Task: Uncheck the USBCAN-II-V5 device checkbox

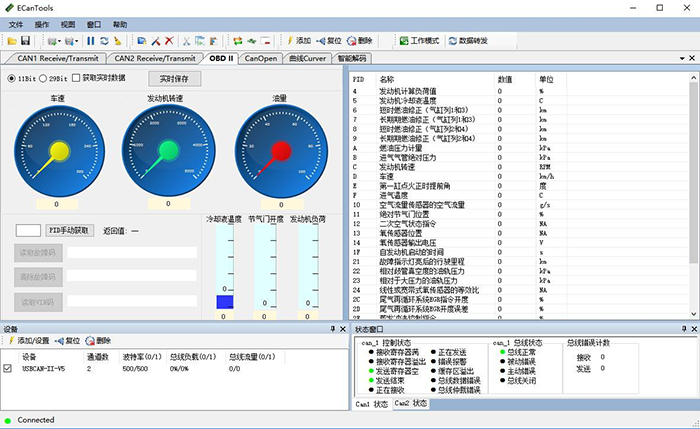Action: [9, 368]
